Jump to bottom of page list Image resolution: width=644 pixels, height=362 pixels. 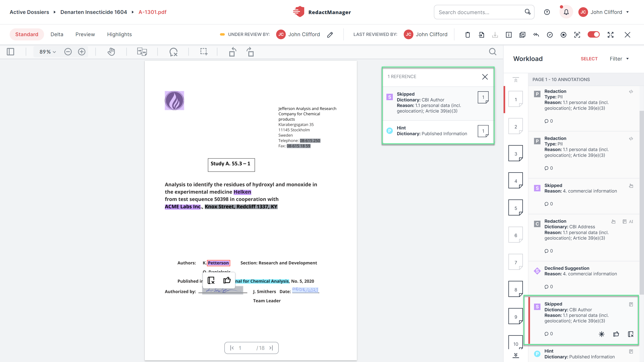coord(516,355)
